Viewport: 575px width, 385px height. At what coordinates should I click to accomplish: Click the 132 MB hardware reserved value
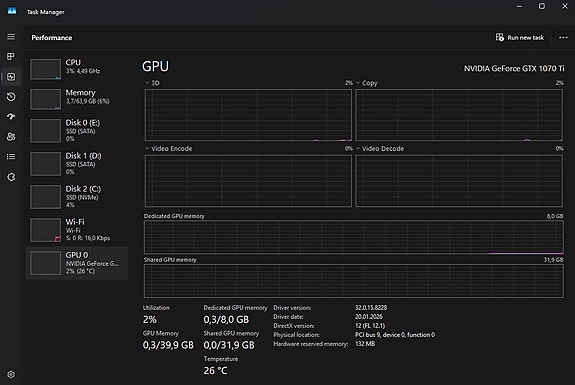tap(365, 344)
